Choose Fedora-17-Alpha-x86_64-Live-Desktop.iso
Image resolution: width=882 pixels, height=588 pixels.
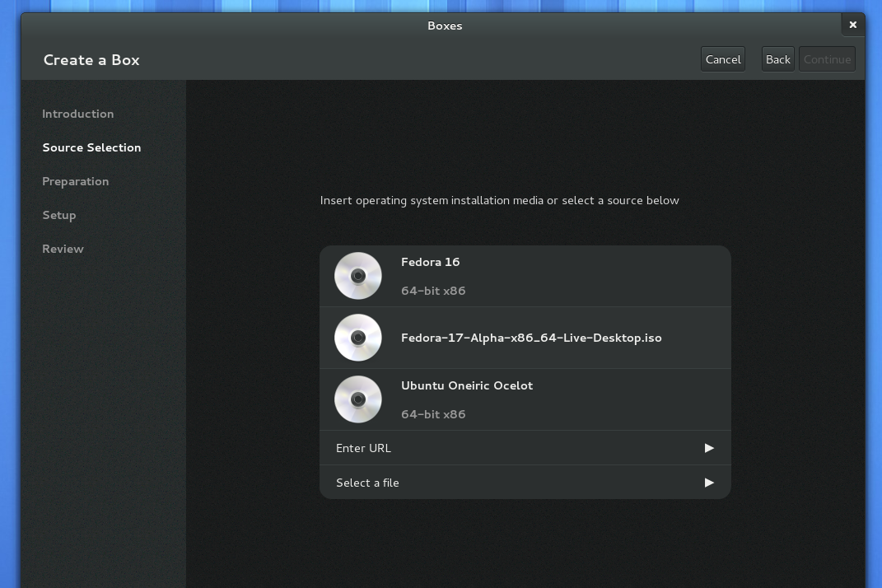click(x=525, y=338)
